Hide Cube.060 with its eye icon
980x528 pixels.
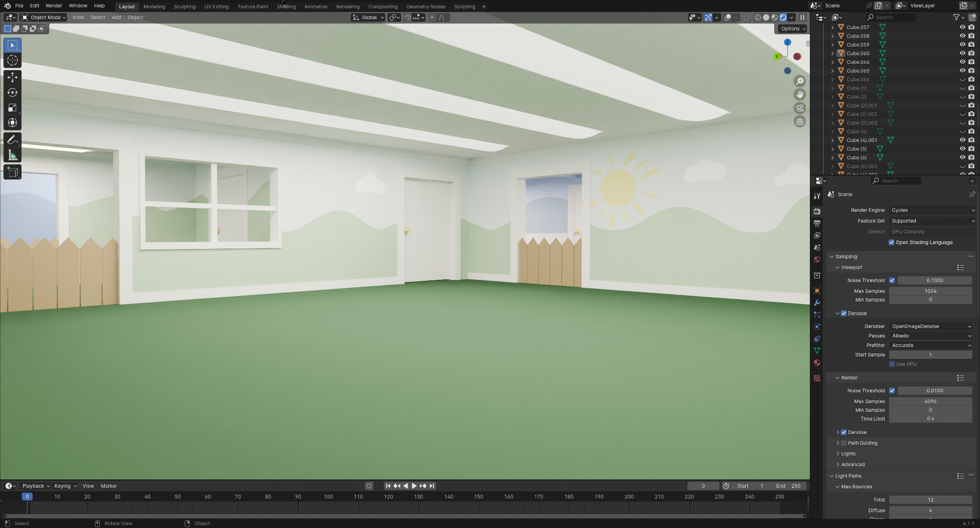(962, 53)
